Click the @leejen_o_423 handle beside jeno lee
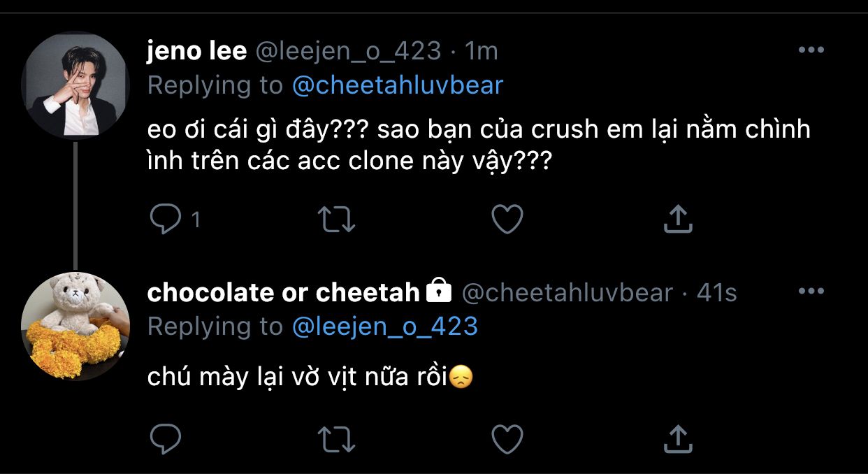 click(x=347, y=50)
